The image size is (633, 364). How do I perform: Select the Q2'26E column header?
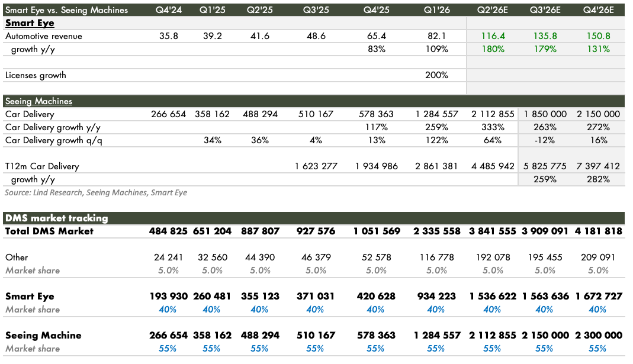tap(493, 10)
